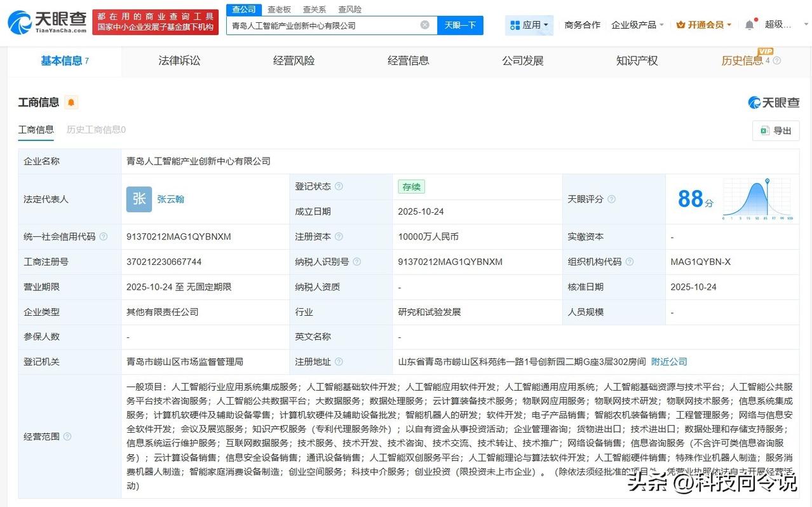Click 其他有限责任公司 company type value

[163, 312]
